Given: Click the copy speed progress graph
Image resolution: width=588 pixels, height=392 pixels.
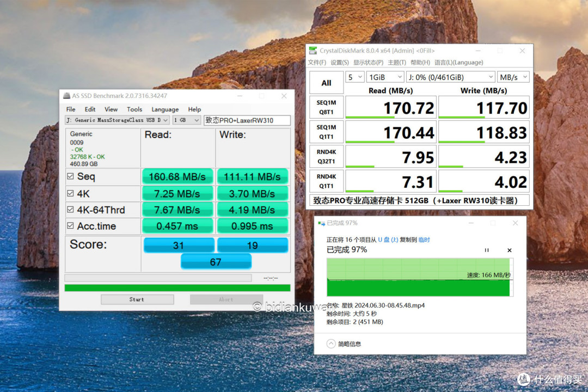Looking at the screenshot, I should [x=420, y=277].
